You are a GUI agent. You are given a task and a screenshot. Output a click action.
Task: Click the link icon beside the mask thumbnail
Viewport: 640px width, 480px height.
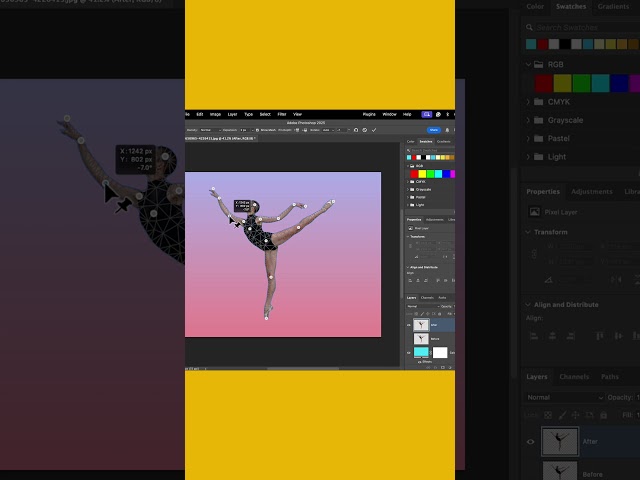(x=431, y=352)
